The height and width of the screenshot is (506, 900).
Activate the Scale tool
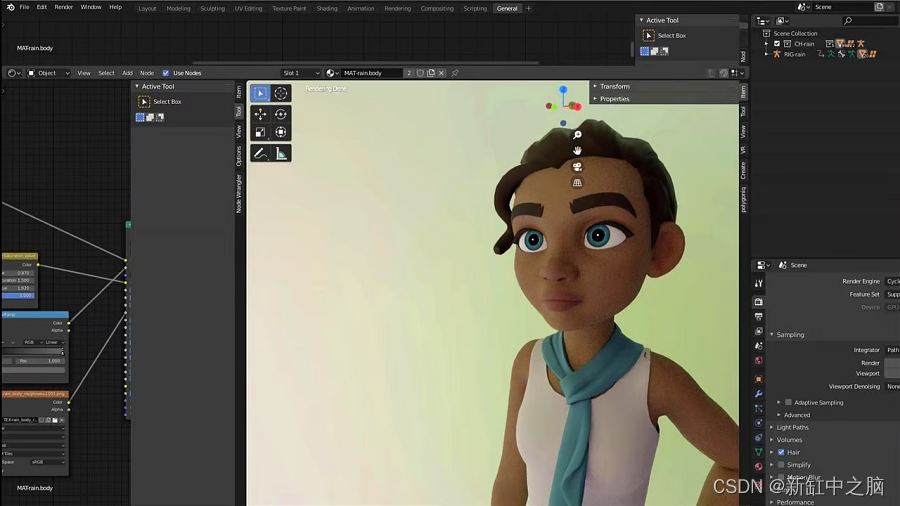click(260, 133)
